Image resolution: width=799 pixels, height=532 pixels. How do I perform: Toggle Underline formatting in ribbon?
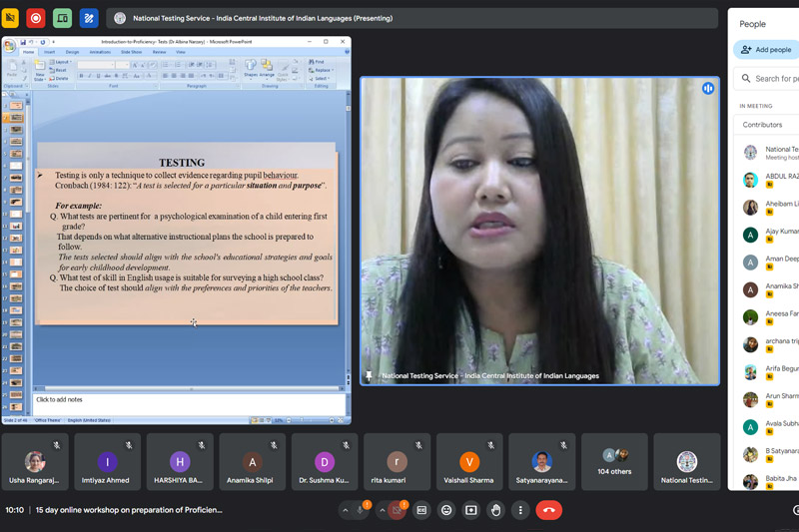click(x=98, y=76)
